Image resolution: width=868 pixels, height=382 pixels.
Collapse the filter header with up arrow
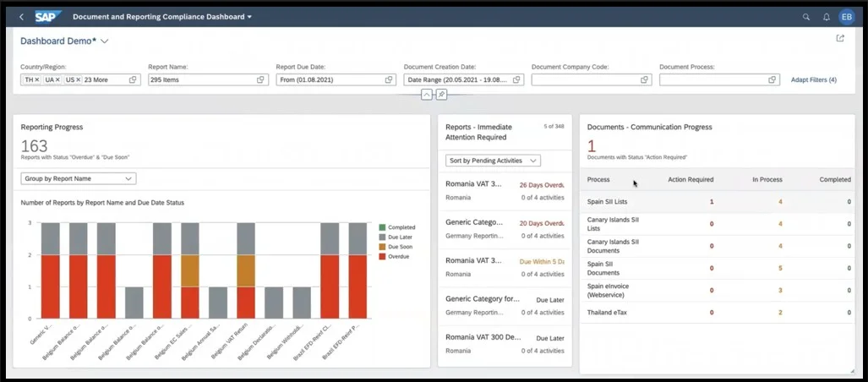click(x=427, y=94)
